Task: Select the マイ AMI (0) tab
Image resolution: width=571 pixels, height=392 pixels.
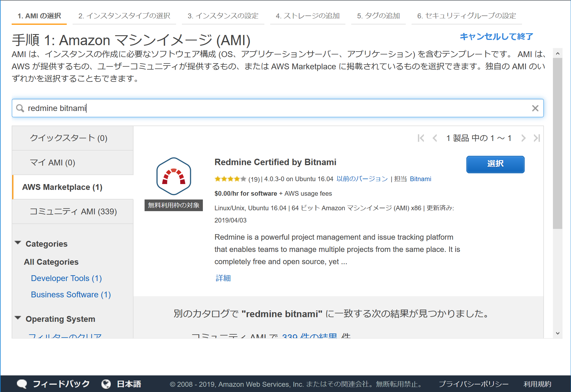Action: coord(73,163)
